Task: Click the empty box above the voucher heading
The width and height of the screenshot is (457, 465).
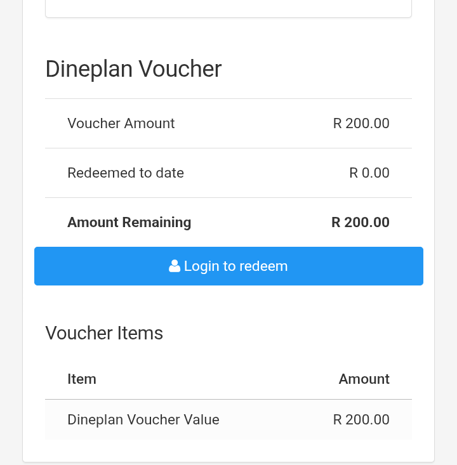Action: [x=229, y=8]
